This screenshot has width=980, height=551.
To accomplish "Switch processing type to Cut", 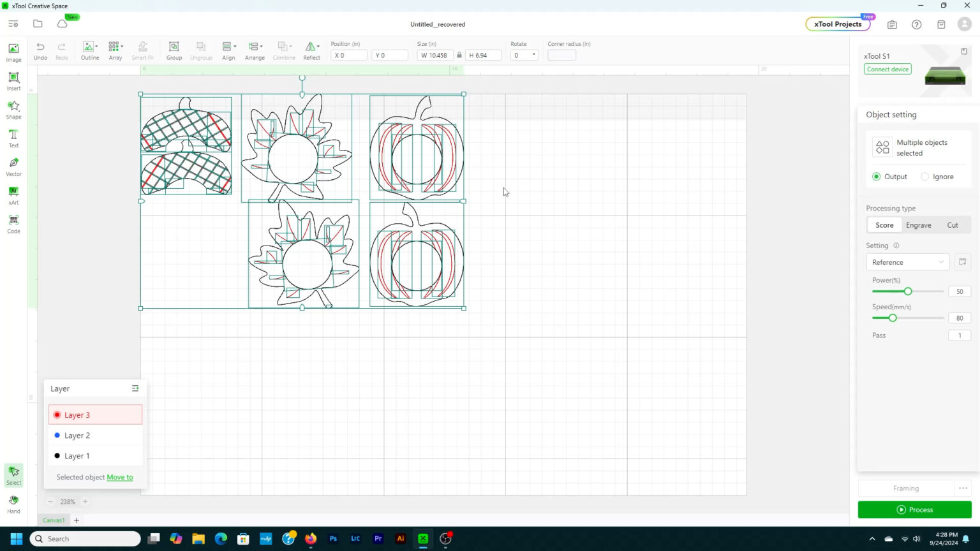I will (x=952, y=225).
